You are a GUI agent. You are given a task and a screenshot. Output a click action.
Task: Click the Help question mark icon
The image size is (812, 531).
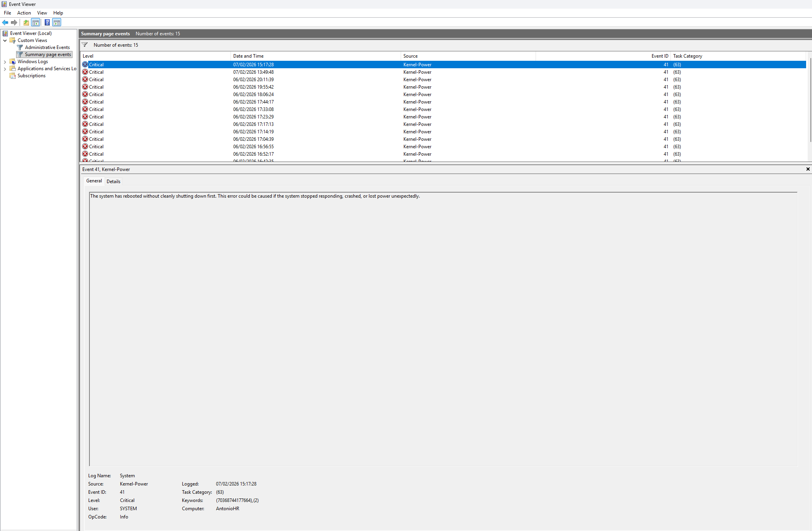click(x=47, y=22)
